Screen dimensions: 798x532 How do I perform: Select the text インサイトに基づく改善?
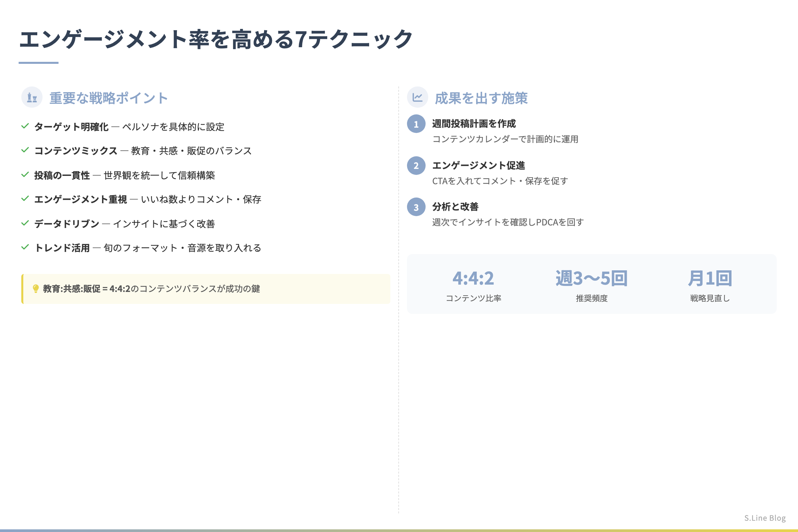(164, 224)
